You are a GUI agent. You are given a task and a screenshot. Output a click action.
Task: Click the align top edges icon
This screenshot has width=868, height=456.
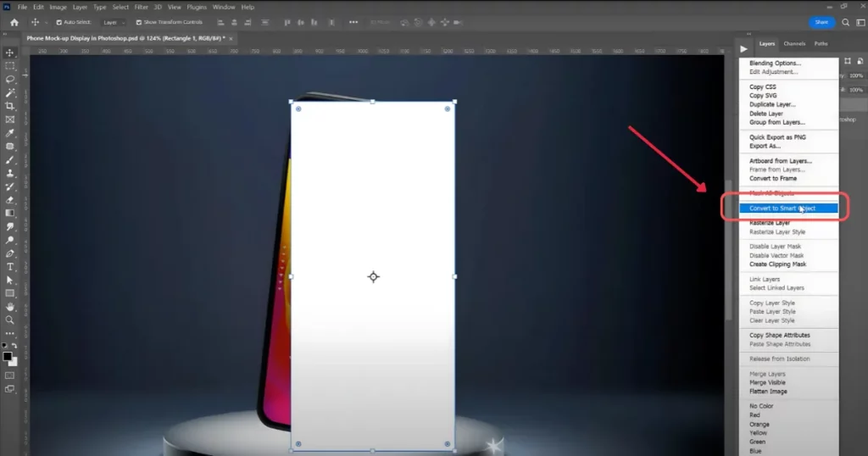coord(287,23)
